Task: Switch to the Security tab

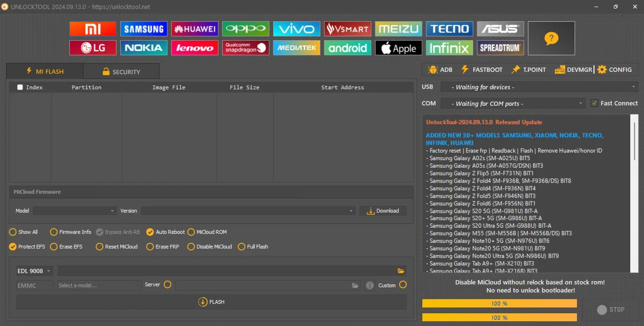Action: pos(121,72)
